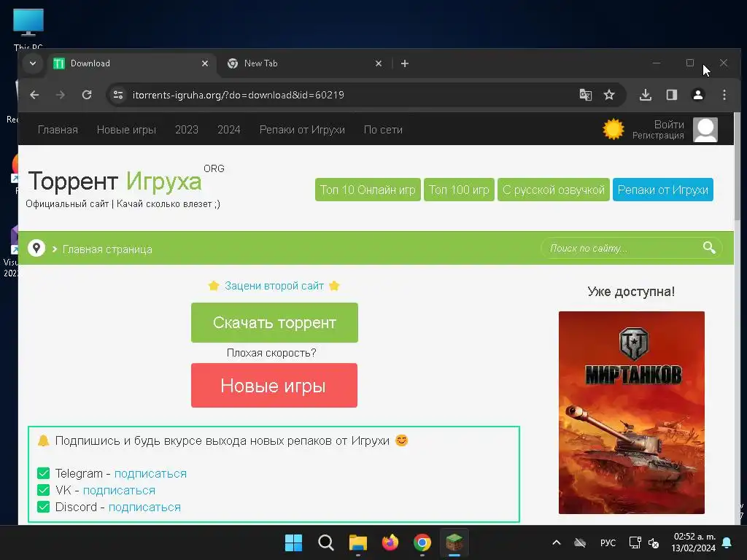
Task: Click the blue Репаки от Игрухи button
Action: point(662,190)
